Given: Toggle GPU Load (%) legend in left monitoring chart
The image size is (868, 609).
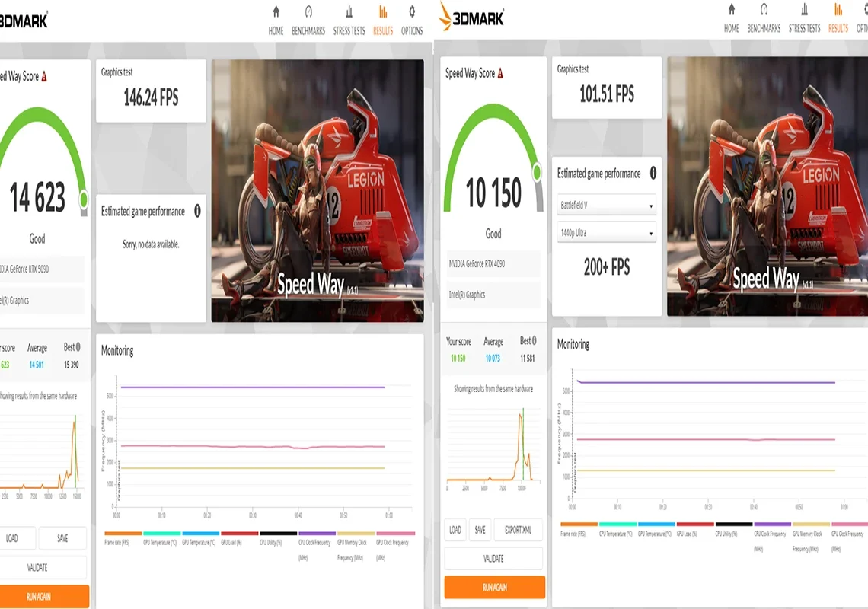Looking at the screenshot, I should [239, 539].
